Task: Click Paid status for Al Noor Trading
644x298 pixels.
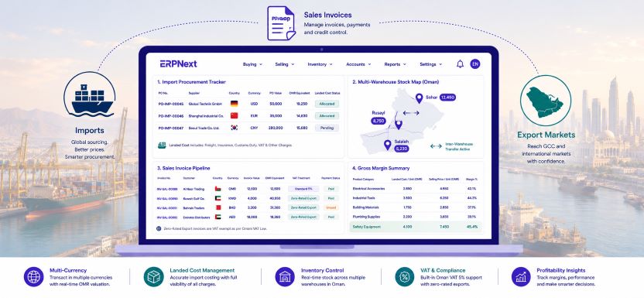Action: [331, 189]
